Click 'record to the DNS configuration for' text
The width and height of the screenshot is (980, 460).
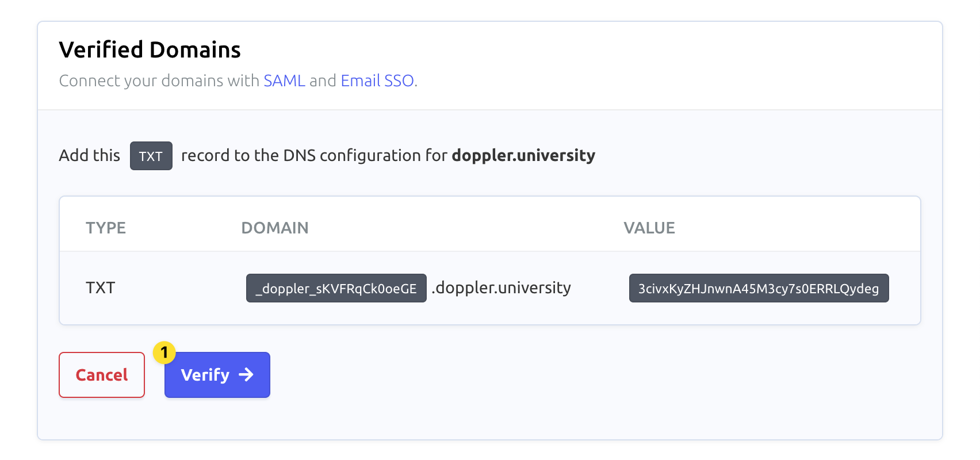pyautogui.click(x=314, y=155)
